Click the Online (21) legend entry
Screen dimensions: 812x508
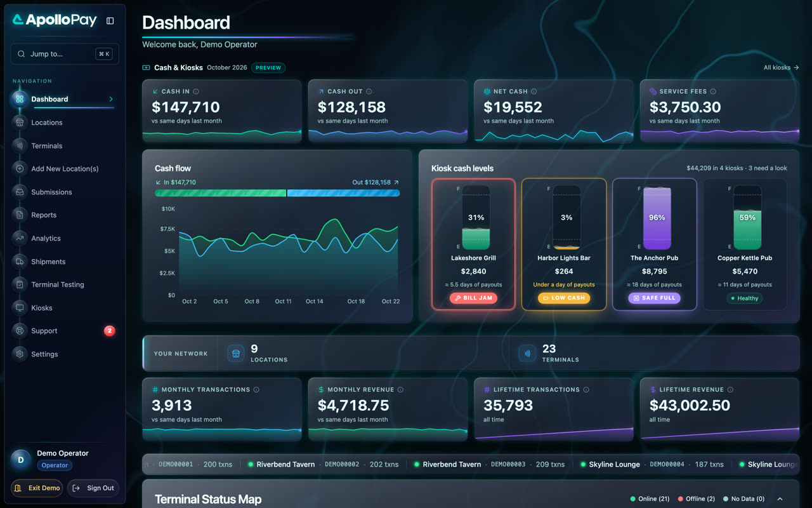650,499
